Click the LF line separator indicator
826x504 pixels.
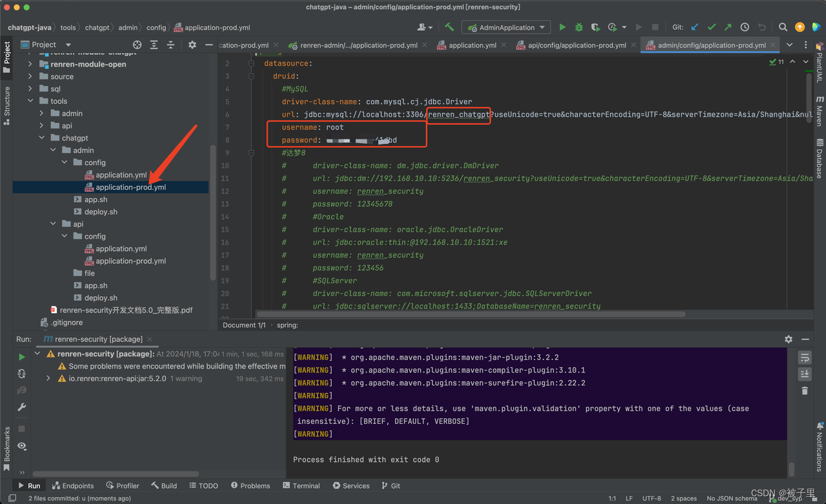[x=629, y=498]
